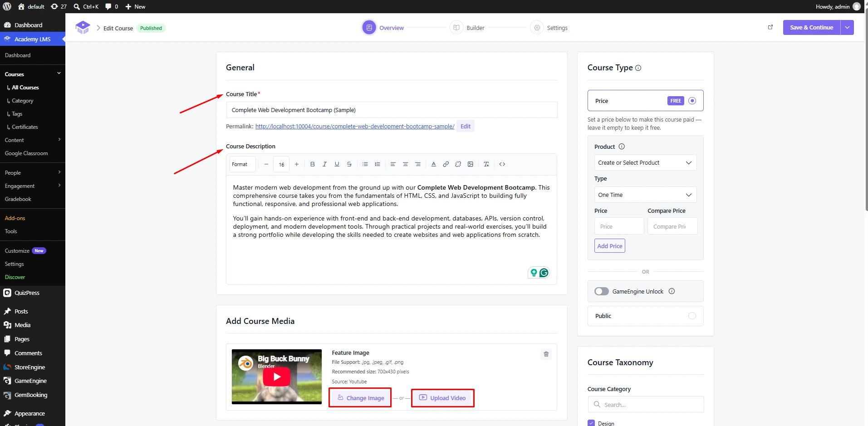Screen dimensions: 868x426
Task: Open Certificates under Courses menu
Action: pyautogui.click(x=25, y=127)
